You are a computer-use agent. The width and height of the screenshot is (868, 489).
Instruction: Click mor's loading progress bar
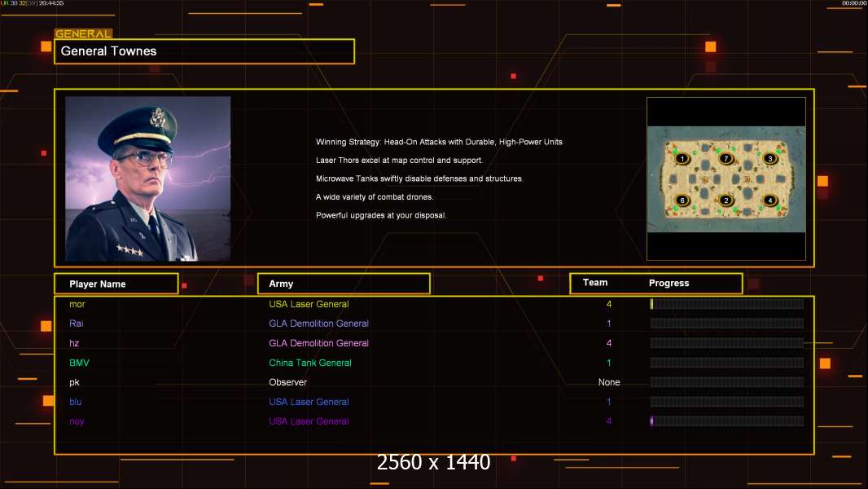coord(726,304)
